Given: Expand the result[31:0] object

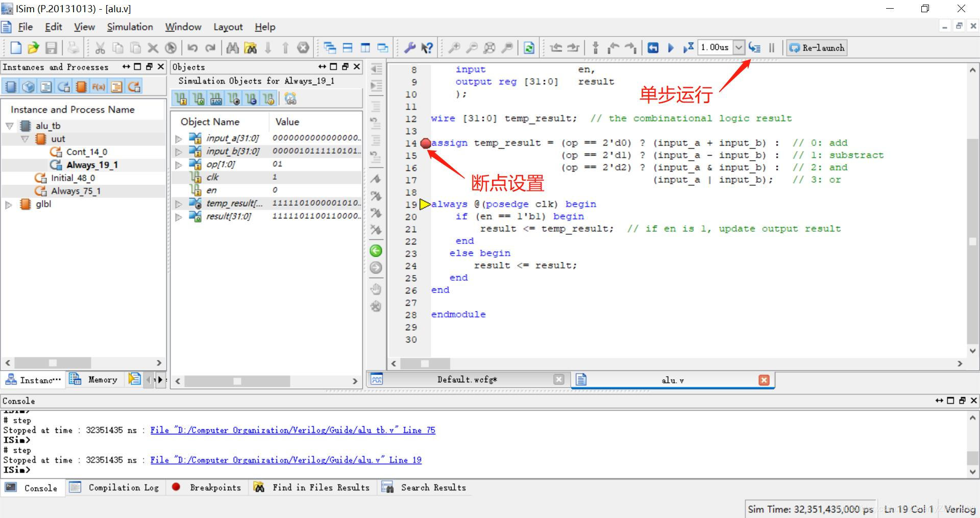Looking at the screenshot, I should pyautogui.click(x=178, y=217).
